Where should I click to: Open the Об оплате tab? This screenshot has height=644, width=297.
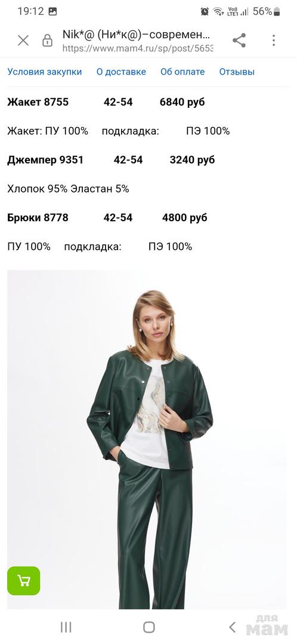point(182,72)
